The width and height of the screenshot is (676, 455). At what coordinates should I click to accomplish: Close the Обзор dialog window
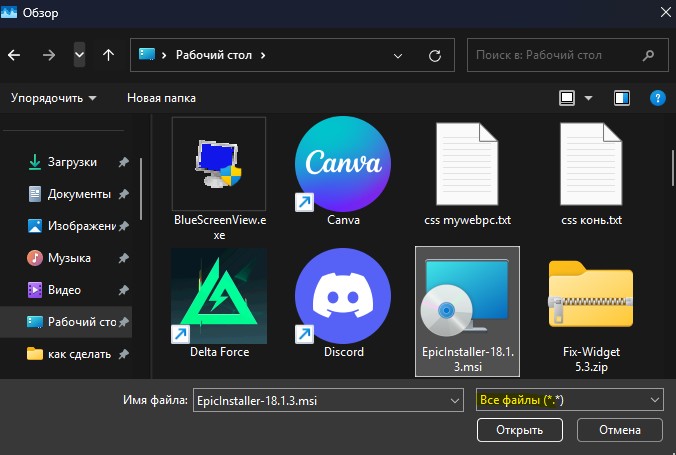click(666, 12)
